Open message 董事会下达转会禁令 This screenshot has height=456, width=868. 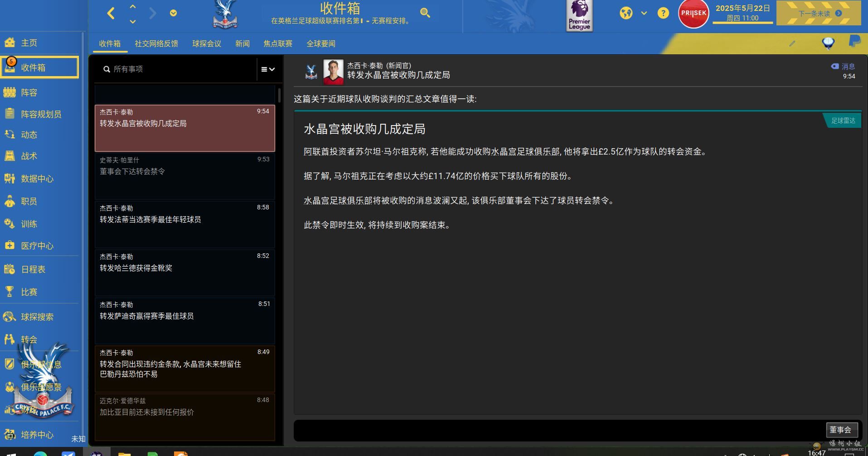click(185, 176)
